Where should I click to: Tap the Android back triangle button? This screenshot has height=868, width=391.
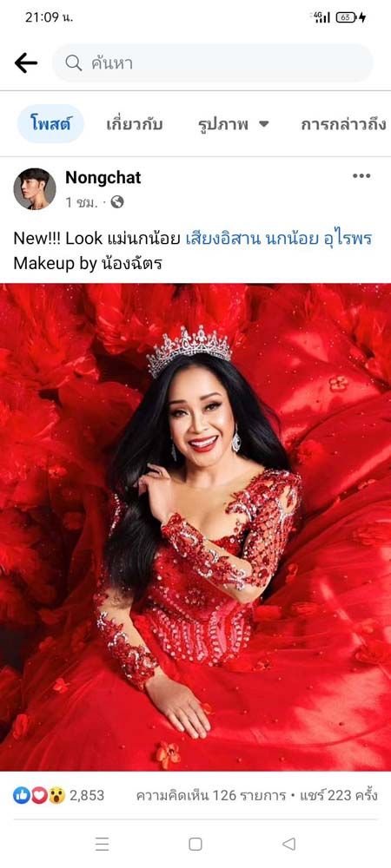click(288, 844)
